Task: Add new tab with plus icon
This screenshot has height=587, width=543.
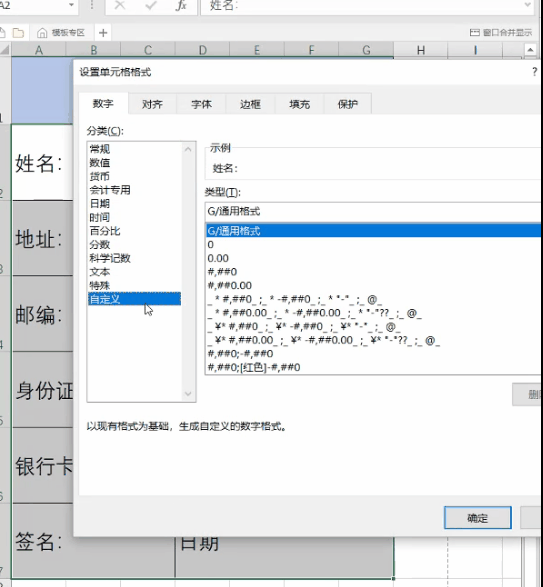Action: tap(103, 33)
